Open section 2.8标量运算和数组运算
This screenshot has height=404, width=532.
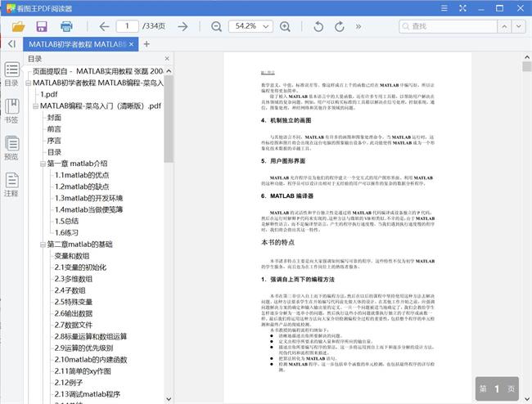(x=91, y=337)
